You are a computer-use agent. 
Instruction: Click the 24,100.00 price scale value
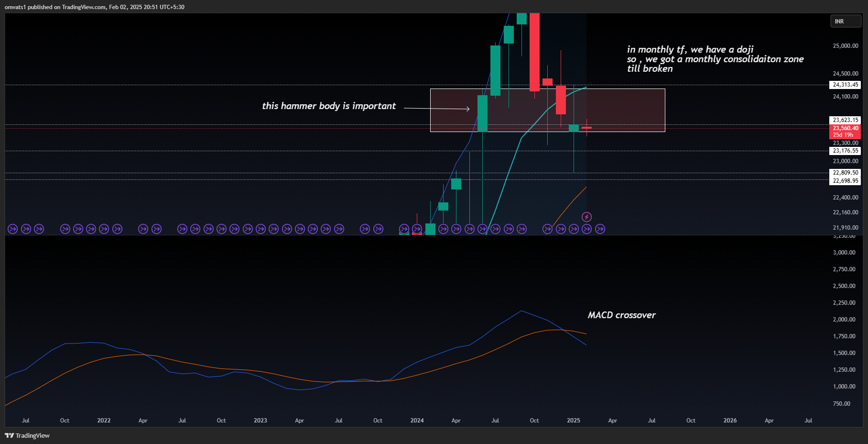[x=845, y=97]
